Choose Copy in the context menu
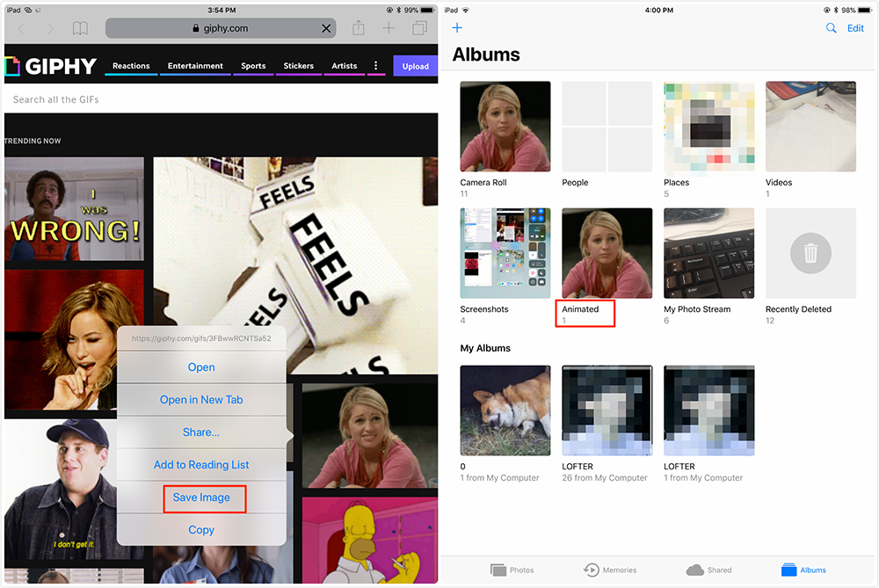Image resolution: width=879 pixels, height=588 pixels. 201,530
